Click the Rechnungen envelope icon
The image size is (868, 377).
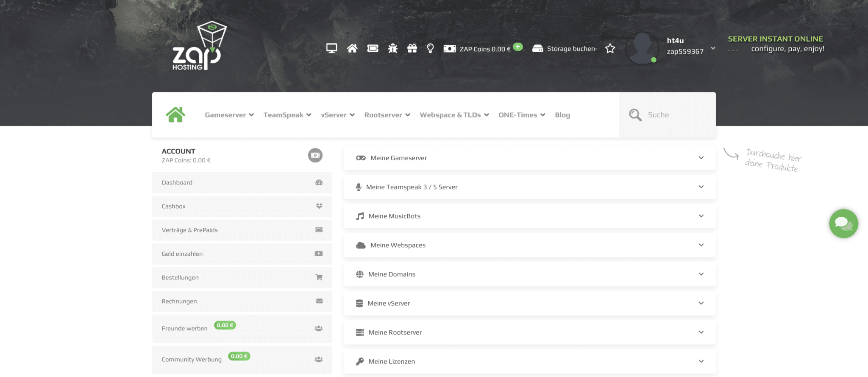[319, 301]
